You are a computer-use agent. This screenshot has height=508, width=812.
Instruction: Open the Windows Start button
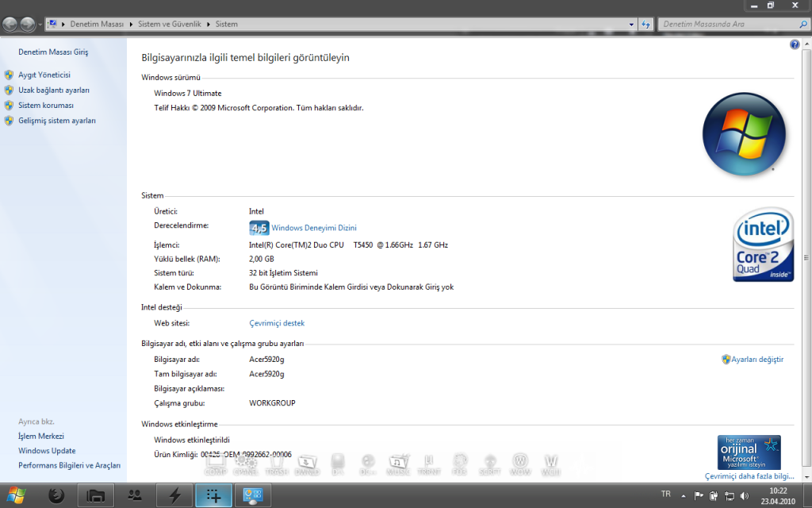[16, 495]
